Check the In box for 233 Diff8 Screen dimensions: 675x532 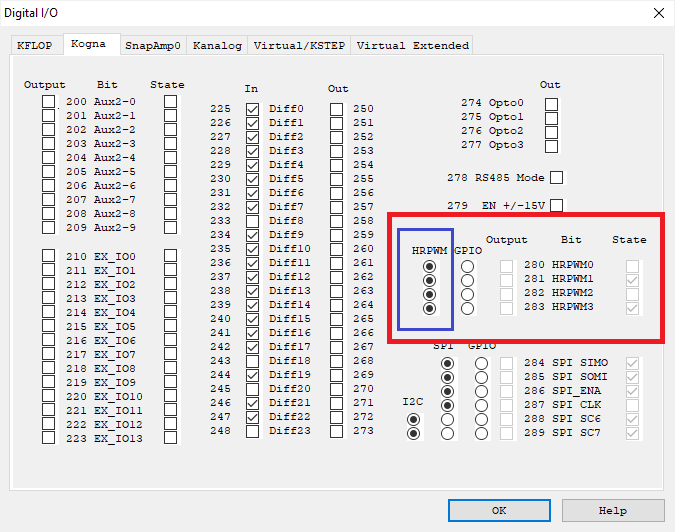(252, 221)
